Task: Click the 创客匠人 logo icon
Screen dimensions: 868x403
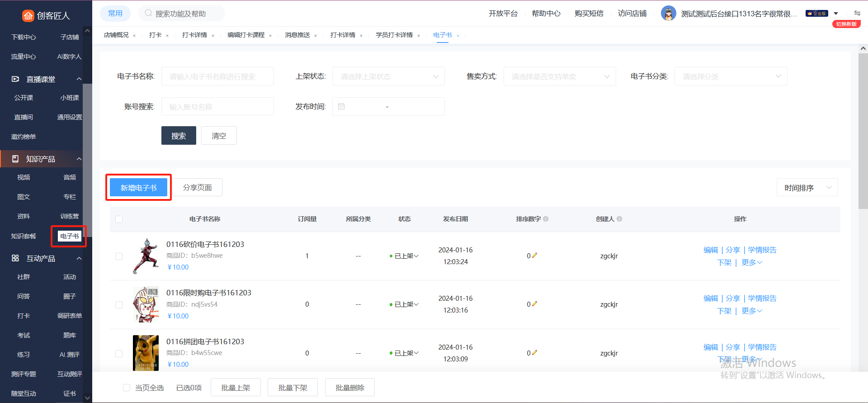Action: point(28,16)
